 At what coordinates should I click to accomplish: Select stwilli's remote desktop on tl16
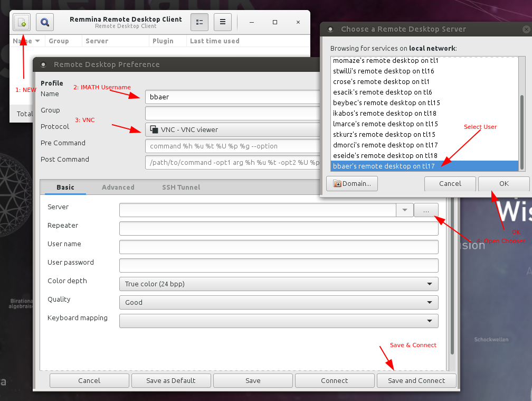pyautogui.click(x=424, y=71)
